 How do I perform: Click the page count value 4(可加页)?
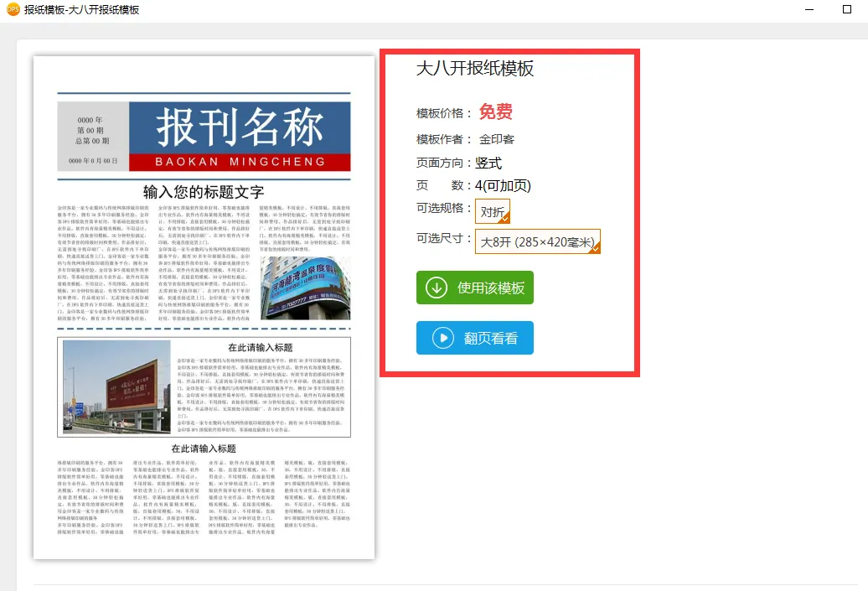click(503, 185)
